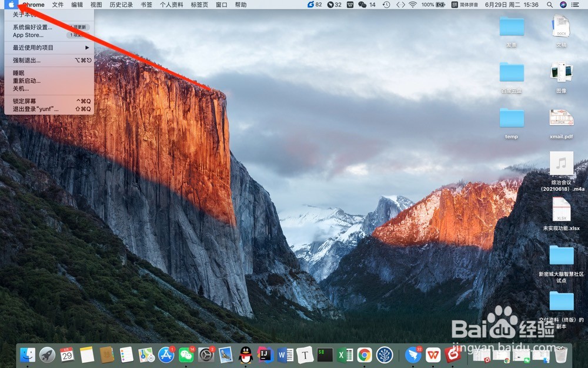Activate Siri from the menu bar
The height and width of the screenshot is (368, 588).
(563, 5)
